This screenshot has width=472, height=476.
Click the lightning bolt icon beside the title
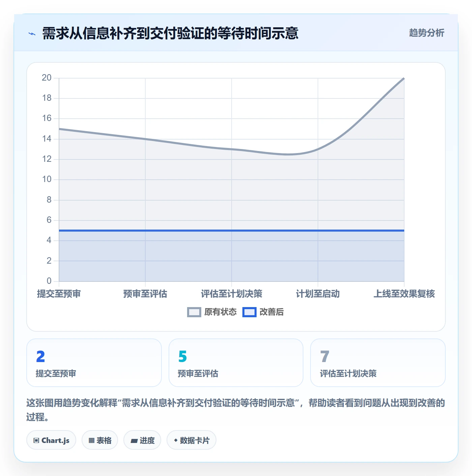click(32, 33)
